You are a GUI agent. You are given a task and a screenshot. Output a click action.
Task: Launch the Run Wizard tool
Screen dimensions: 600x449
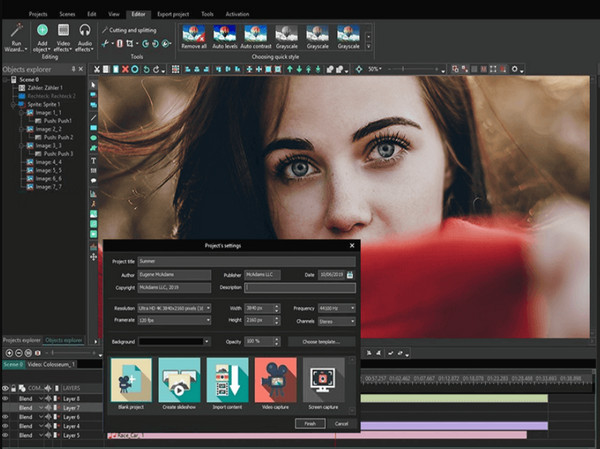pos(16,38)
